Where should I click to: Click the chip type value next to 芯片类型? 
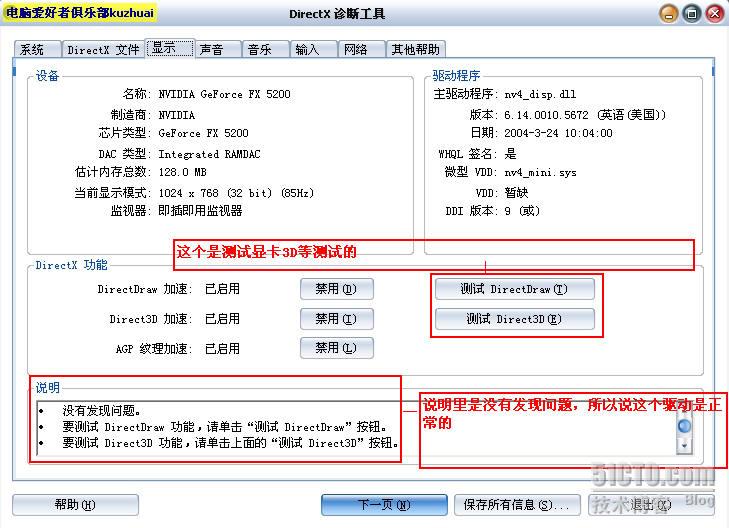[x=203, y=133]
